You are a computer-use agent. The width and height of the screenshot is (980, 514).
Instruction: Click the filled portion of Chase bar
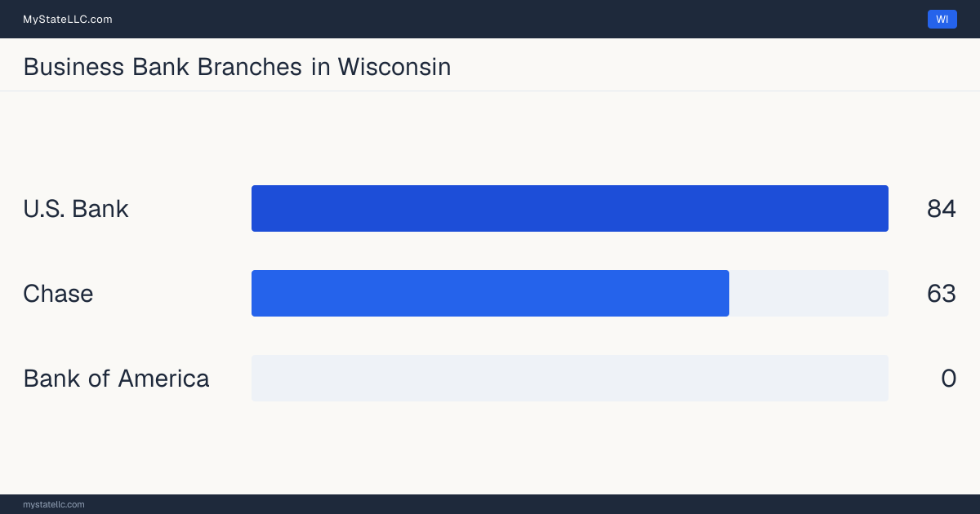(x=490, y=294)
